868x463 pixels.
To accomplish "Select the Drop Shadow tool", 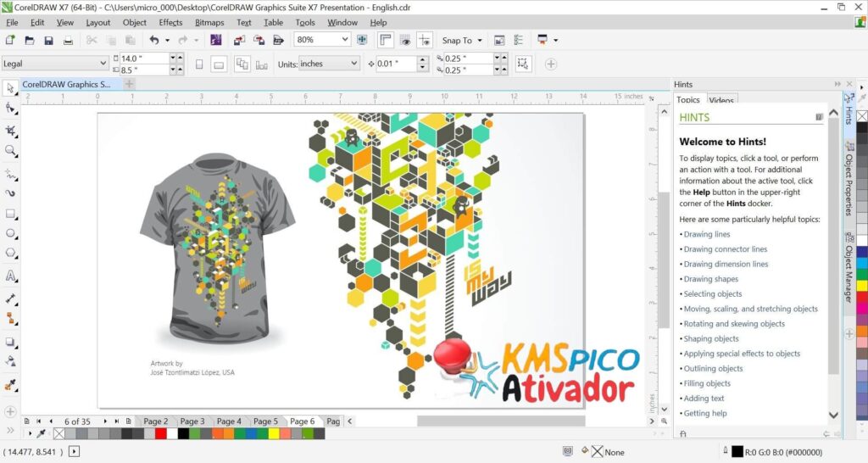I will pos(10,342).
